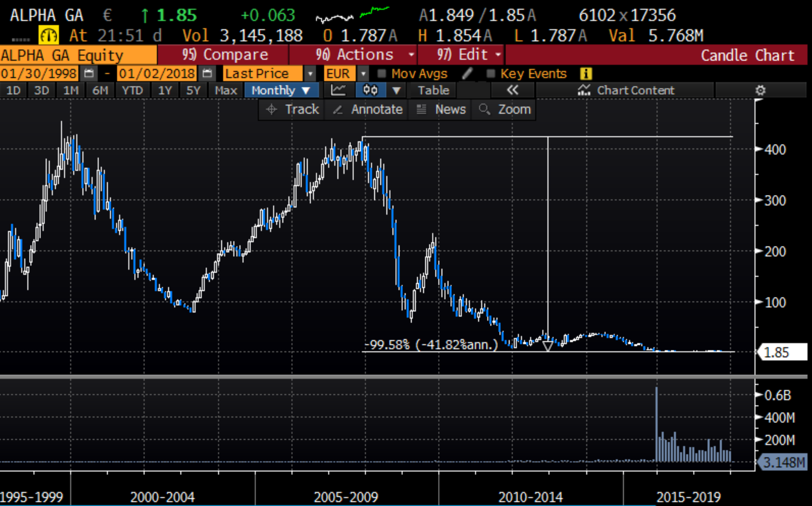Click the Mov Avgs pencil edit icon
Viewport: 812px width, 506px height.
(467, 73)
